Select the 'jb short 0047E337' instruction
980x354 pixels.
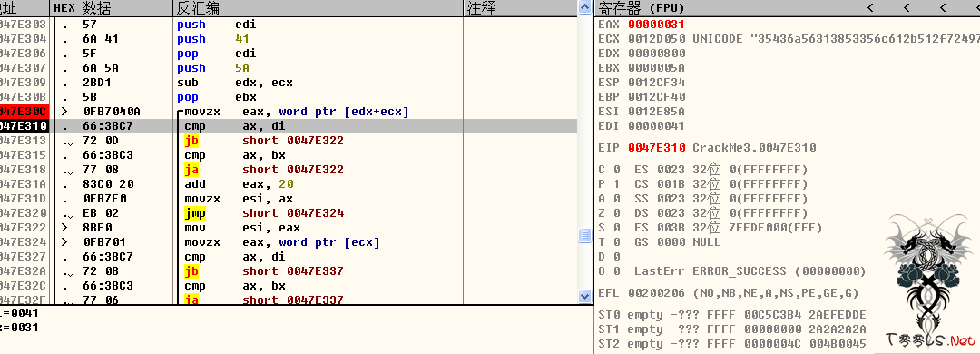click(263, 270)
